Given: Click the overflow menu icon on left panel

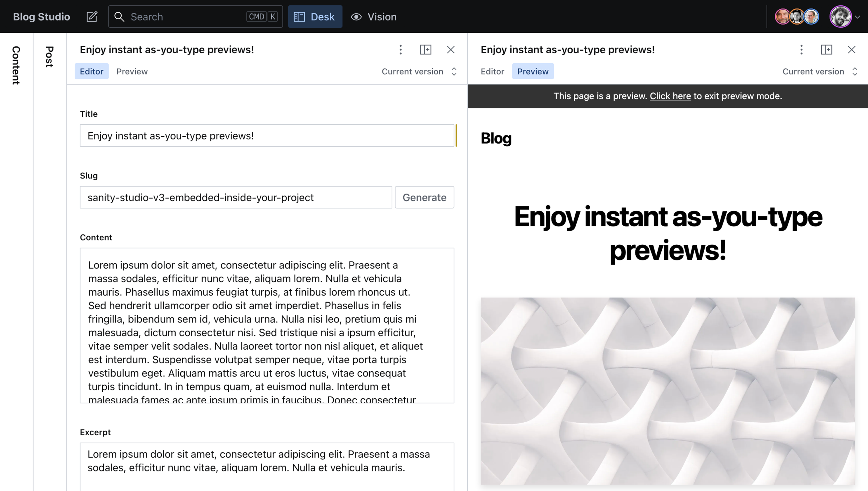Looking at the screenshot, I should (x=400, y=50).
